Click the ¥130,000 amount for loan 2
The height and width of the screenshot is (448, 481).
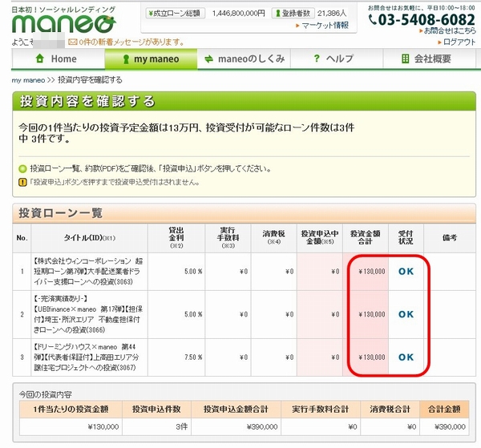372,314
